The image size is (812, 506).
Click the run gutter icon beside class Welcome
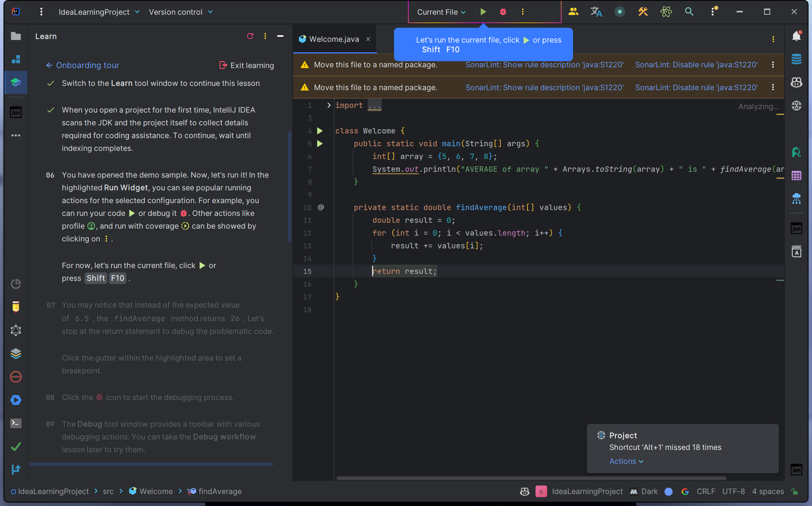[320, 131]
